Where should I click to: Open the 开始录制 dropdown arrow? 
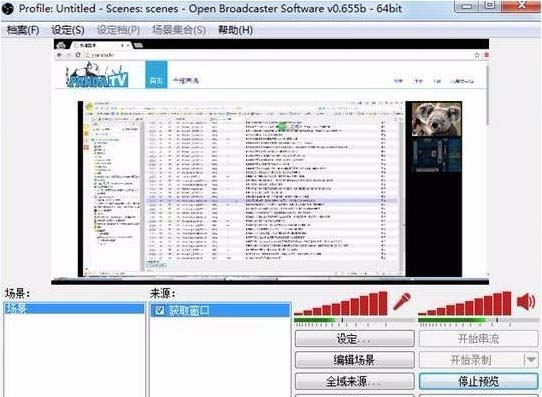531,360
